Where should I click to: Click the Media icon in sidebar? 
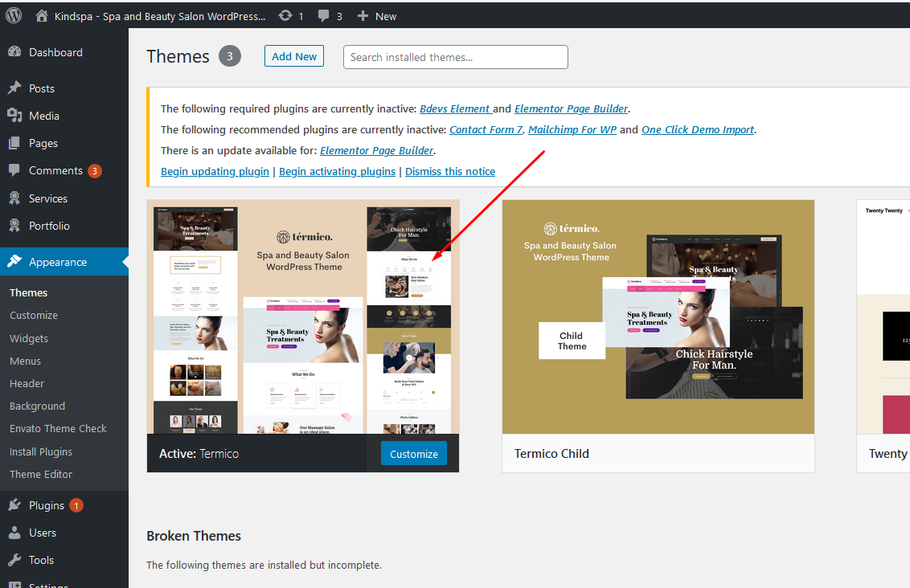14,116
